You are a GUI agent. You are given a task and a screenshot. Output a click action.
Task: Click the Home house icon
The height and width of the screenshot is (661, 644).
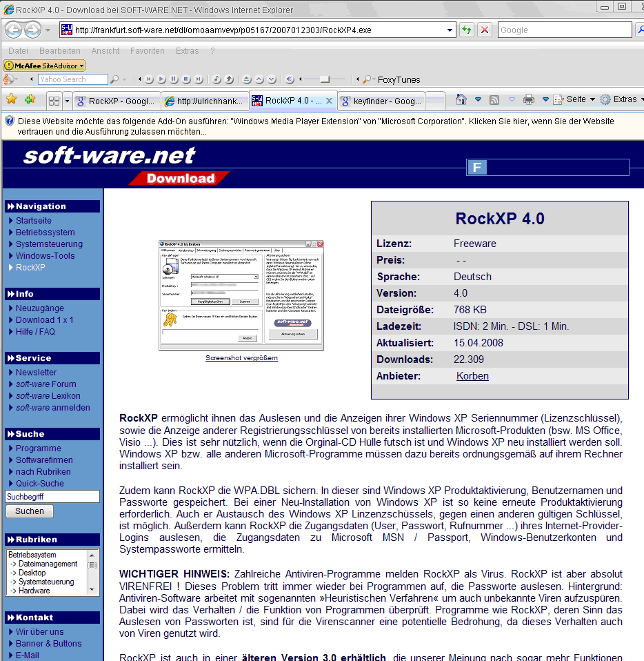pyautogui.click(x=461, y=99)
